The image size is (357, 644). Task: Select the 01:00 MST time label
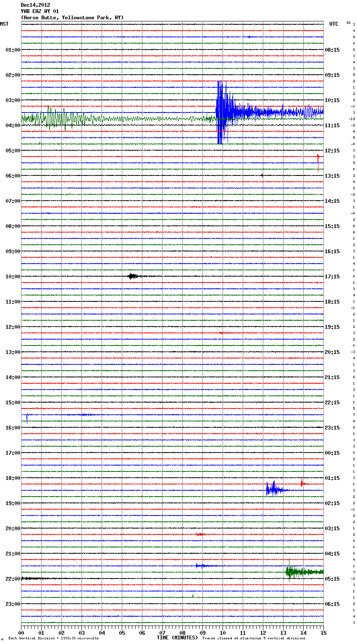point(13,50)
